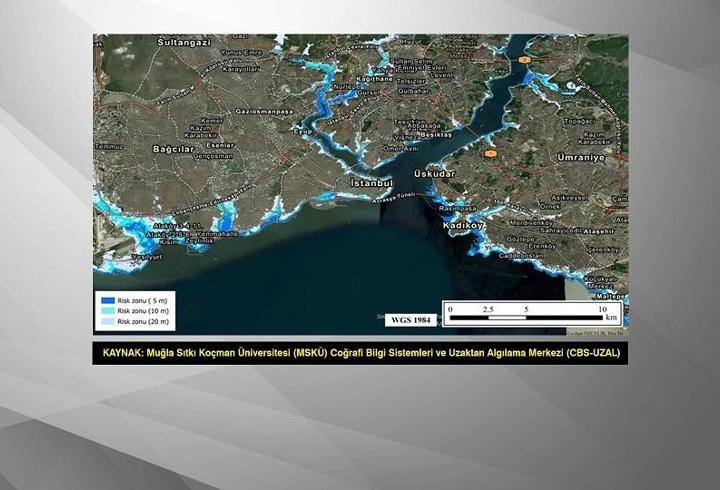Click the 'Gaziosmanpaşa' map label
The height and width of the screenshot is (490, 720).
click(x=264, y=112)
